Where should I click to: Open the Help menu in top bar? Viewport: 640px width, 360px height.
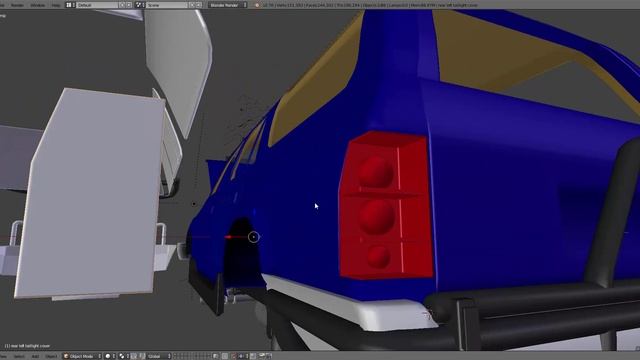(56, 5)
